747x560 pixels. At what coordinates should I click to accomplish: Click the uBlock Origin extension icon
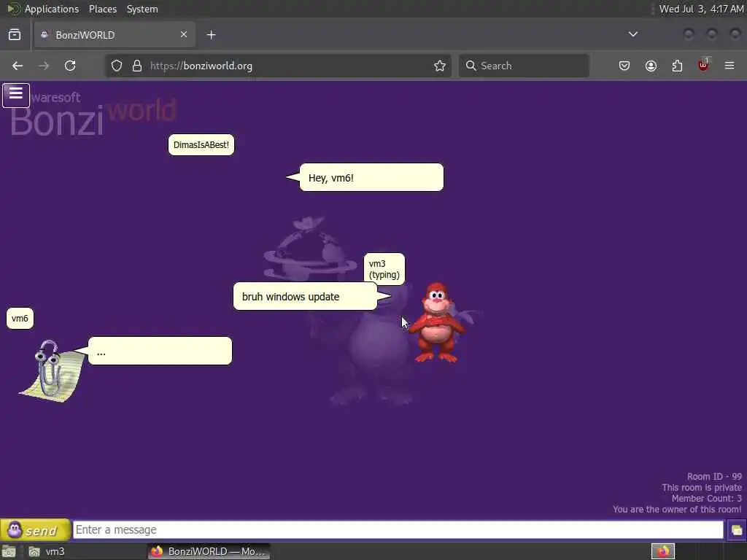pyautogui.click(x=703, y=65)
